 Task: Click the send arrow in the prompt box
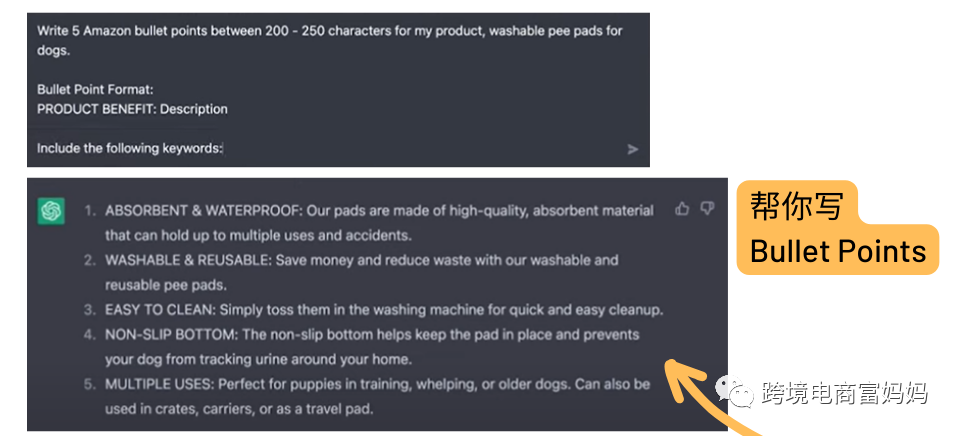point(632,149)
